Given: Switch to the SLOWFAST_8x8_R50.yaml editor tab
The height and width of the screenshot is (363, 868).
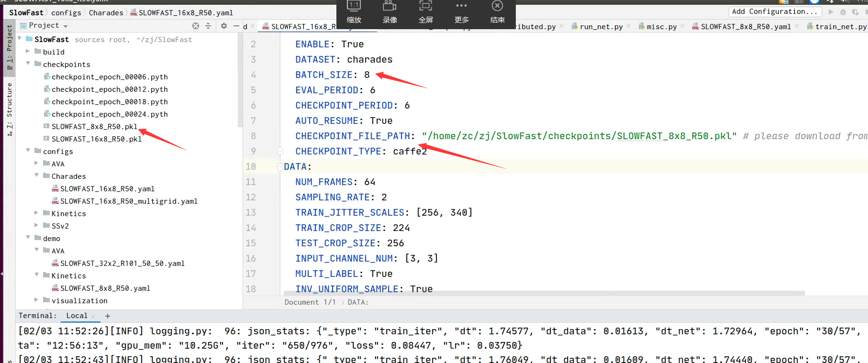Looking at the screenshot, I should coord(746,27).
